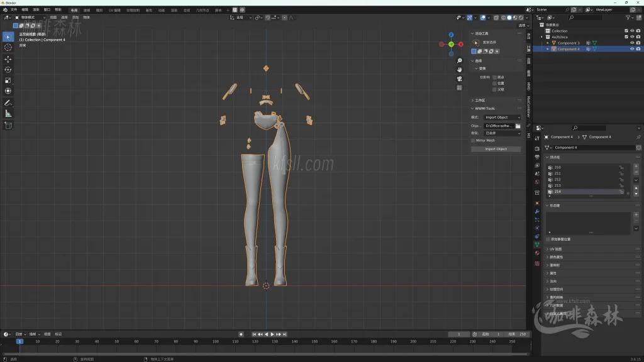Select the Add Cube tool in the toolbar
The width and height of the screenshot is (644, 362).
(x=8, y=126)
